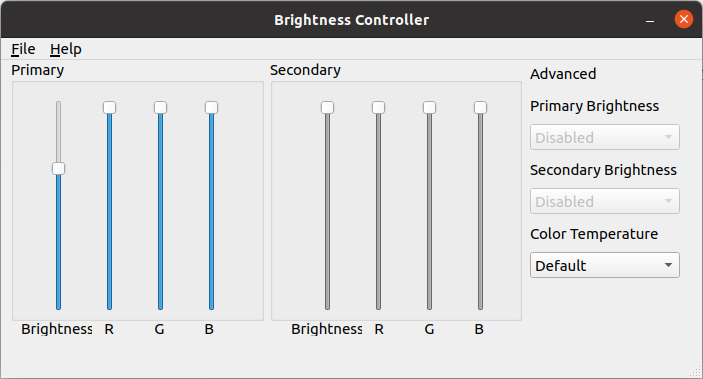Click the Secondary G slider handle

click(x=430, y=108)
